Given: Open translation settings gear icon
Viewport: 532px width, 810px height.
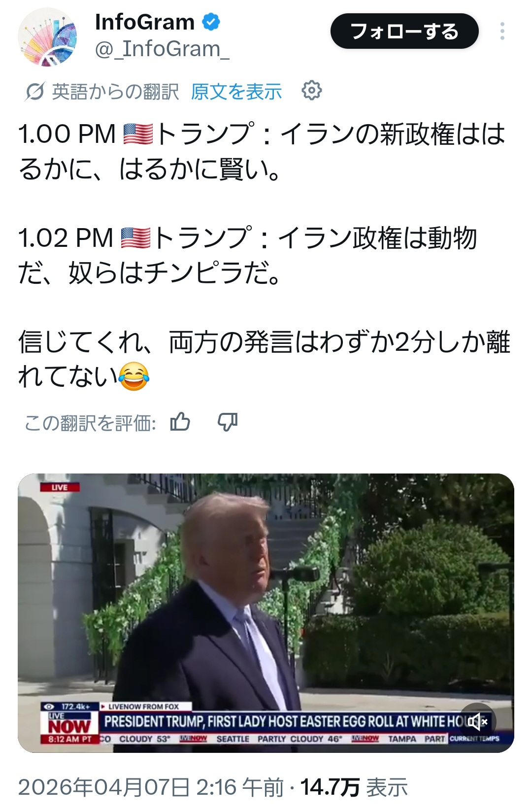Looking at the screenshot, I should pos(311,91).
